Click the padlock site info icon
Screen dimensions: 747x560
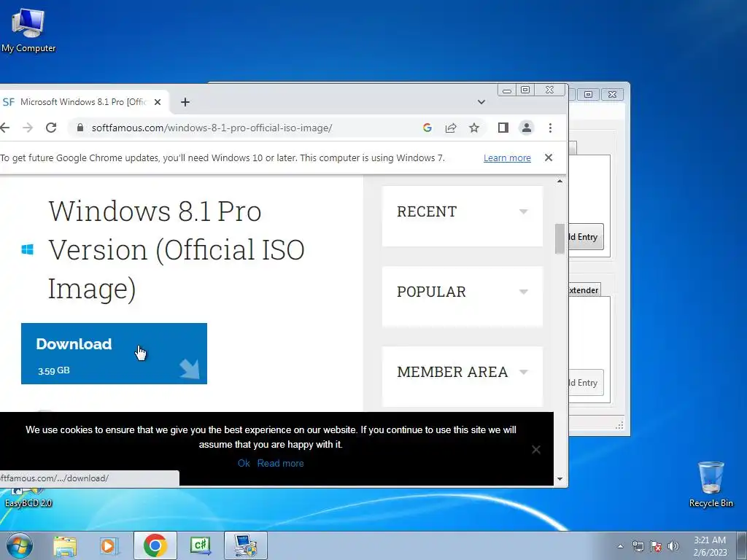pyautogui.click(x=80, y=128)
